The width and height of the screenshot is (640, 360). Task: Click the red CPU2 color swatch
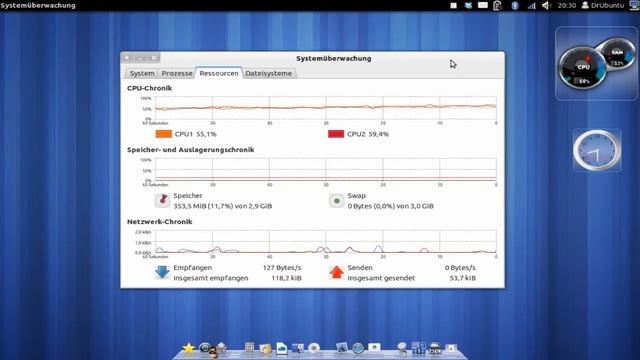336,134
